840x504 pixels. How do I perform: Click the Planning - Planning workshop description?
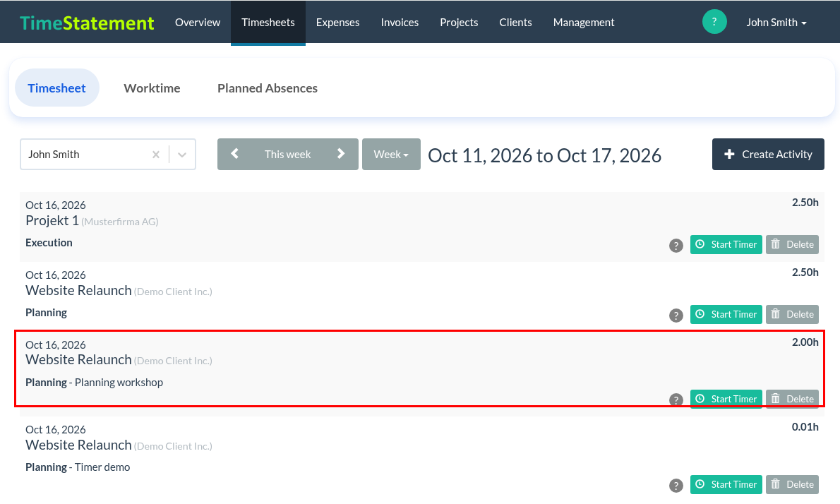(x=95, y=383)
